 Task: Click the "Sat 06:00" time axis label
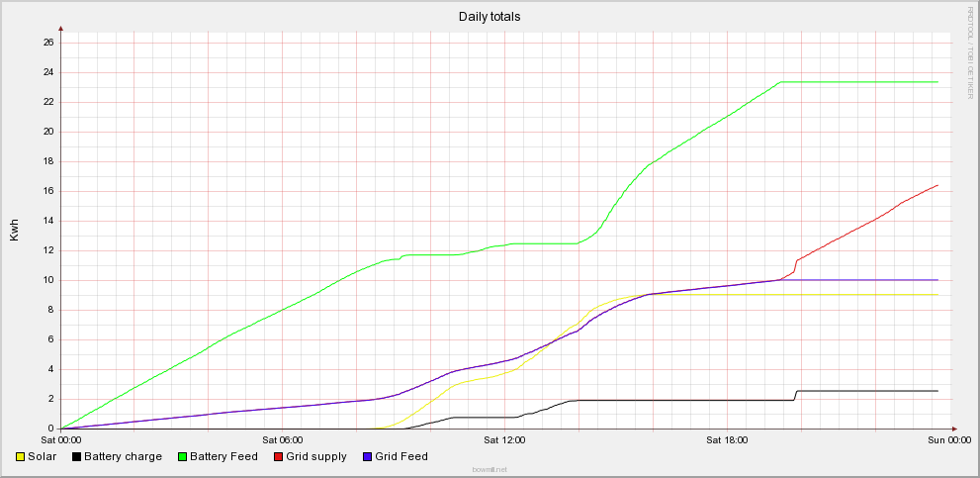[x=283, y=438]
